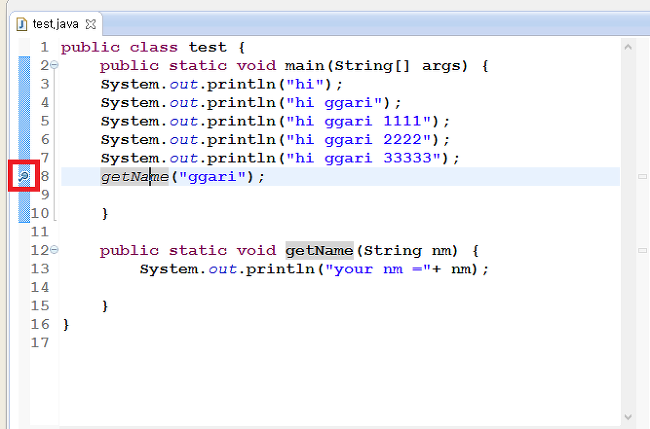Click the scroll up arrow in the editor scrollbar
Viewport: 650px width, 429px height.
coord(628,47)
